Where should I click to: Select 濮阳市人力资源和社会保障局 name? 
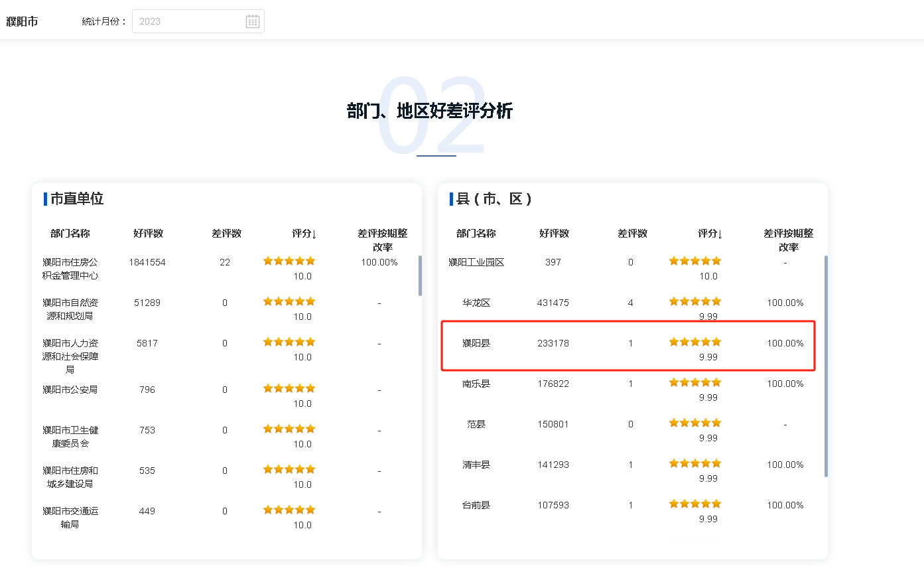[70, 356]
